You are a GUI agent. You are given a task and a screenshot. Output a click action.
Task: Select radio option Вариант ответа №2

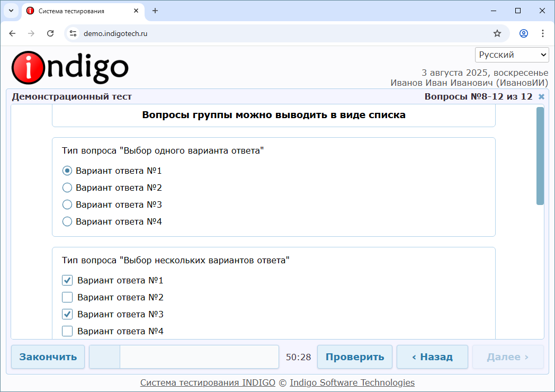tap(67, 188)
